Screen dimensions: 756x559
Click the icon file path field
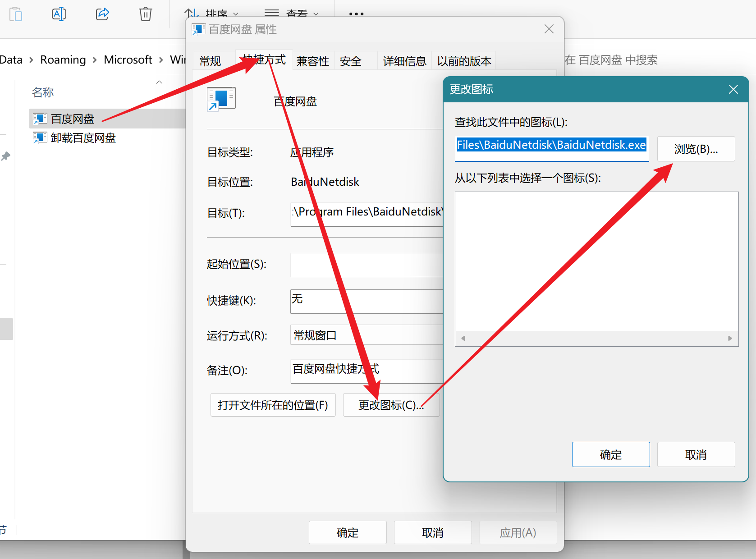click(x=552, y=148)
